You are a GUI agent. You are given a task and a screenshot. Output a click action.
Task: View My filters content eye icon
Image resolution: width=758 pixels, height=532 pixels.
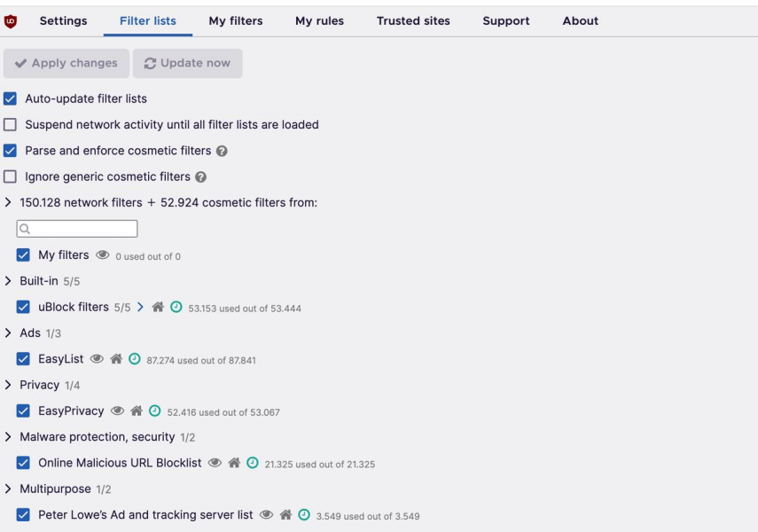click(103, 254)
